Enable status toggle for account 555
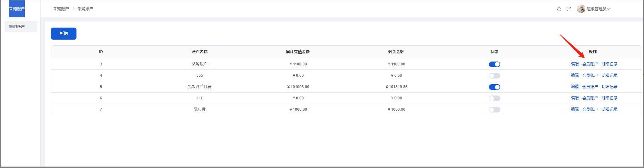 (x=494, y=76)
